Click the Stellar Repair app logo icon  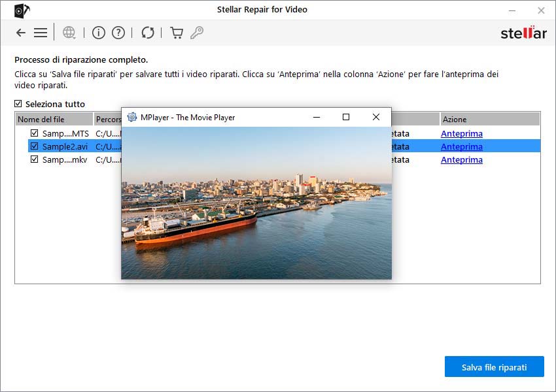[22, 10]
